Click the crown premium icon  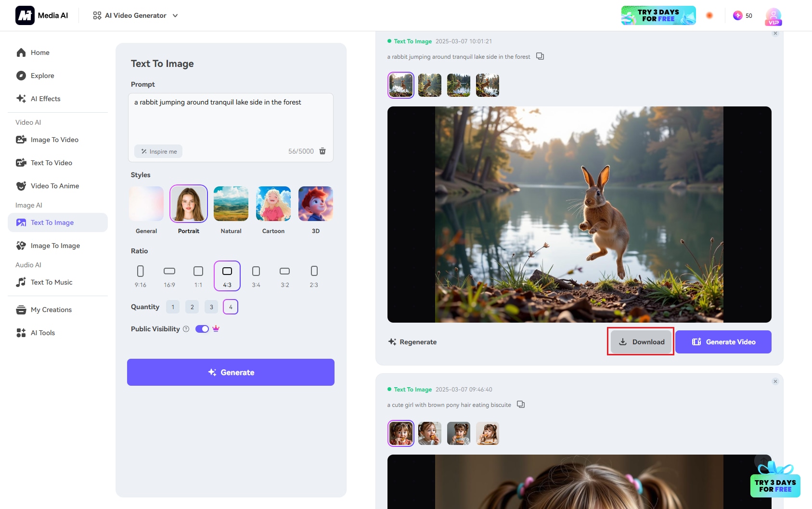pyautogui.click(x=216, y=328)
